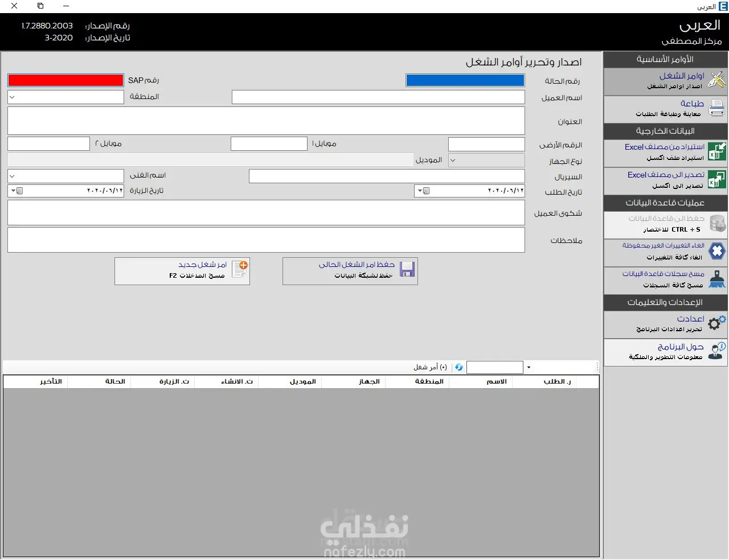
Task: Click the blue رقم الحالة field
Action: [465, 81]
